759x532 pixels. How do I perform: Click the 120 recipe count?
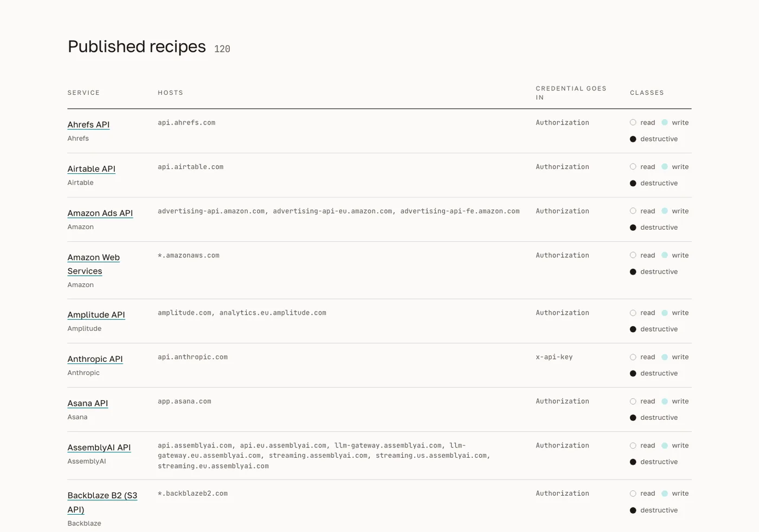(x=222, y=49)
